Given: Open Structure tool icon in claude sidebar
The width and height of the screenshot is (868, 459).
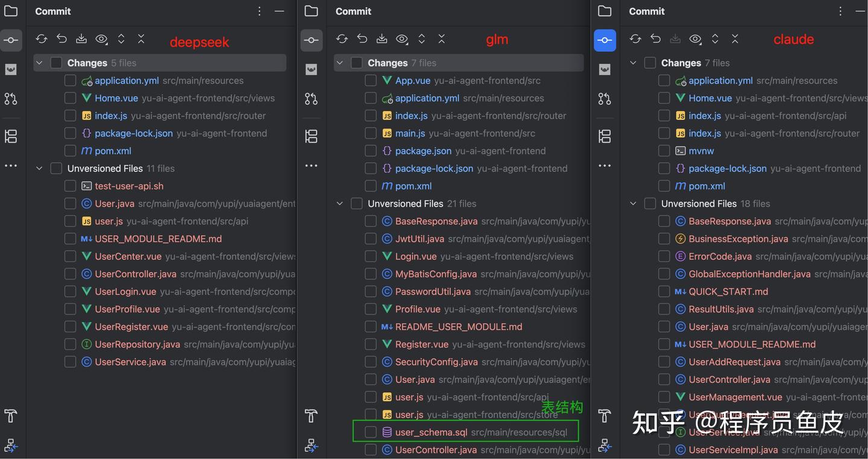Looking at the screenshot, I should (605, 136).
